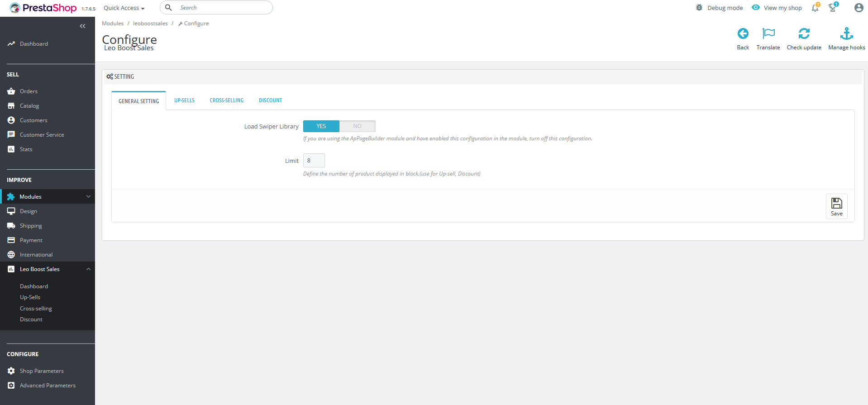Click the Customers label in sidebar
This screenshot has height=405, width=868.
point(33,120)
